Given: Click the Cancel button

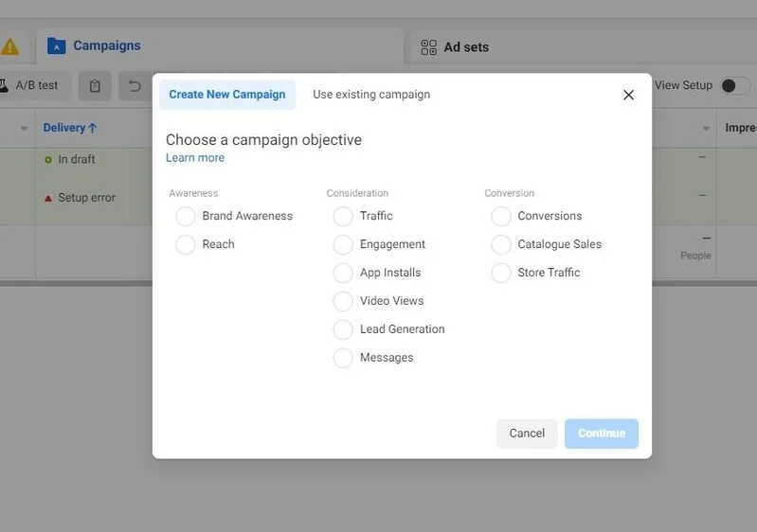Looking at the screenshot, I should click(527, 434).
